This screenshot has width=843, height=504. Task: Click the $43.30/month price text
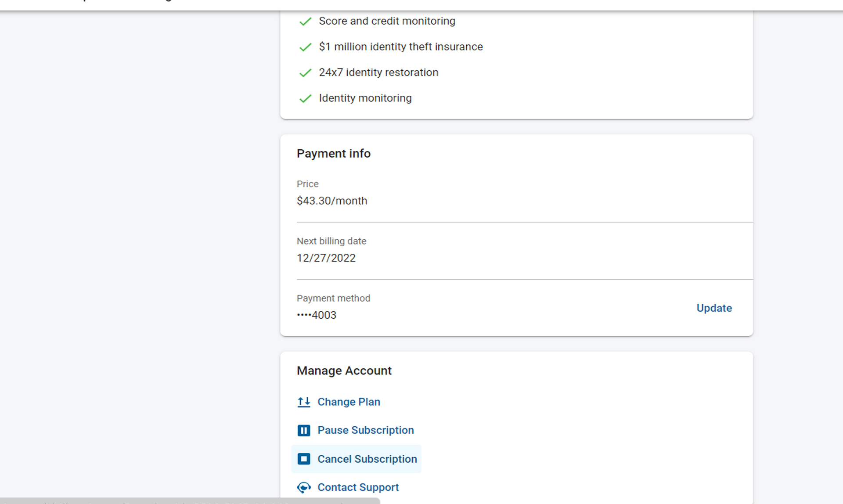(x=332, y=201)
